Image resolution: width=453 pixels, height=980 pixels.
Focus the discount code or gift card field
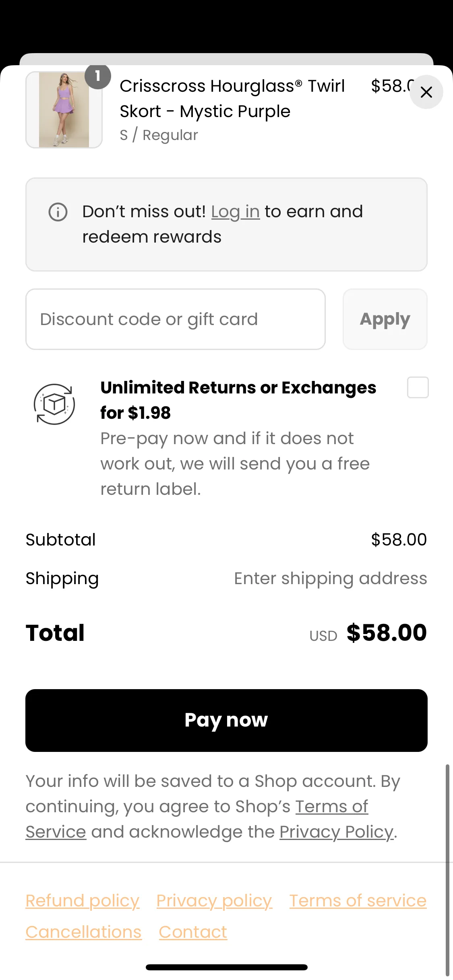tap(176, 319)
